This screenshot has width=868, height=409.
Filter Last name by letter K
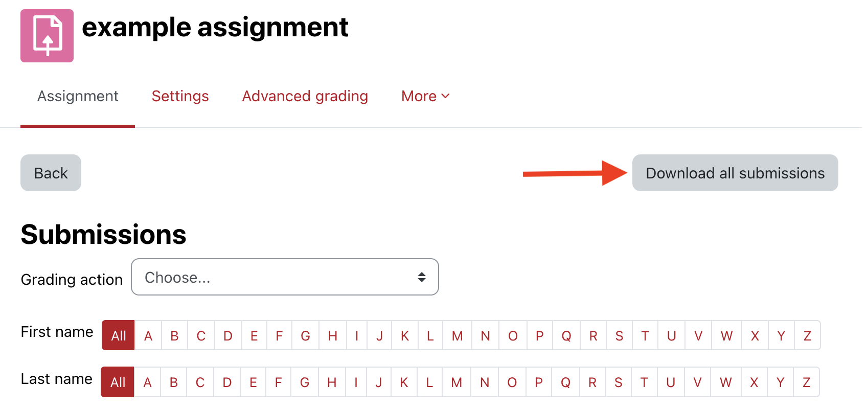click(x=404, y=382)
